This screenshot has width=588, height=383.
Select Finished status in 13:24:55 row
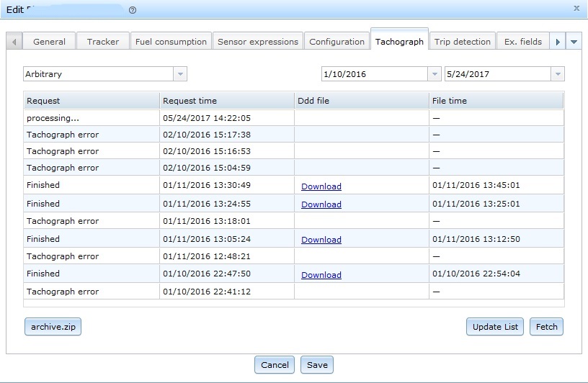coord(43,204)
